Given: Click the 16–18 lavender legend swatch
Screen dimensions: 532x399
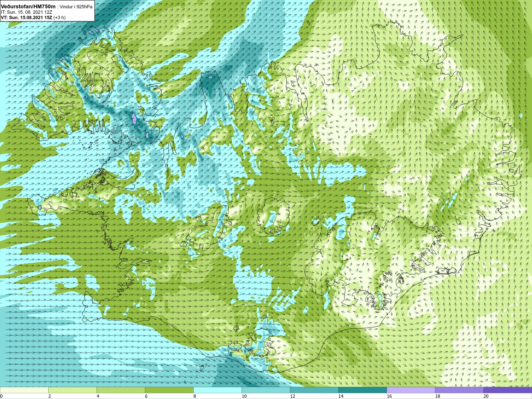Looking at the screenshot, I should [411, 390].
